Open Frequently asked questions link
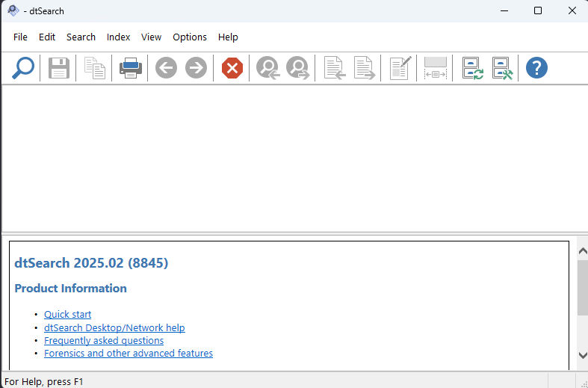This screenshot has height=388, width=588. pos(104,341)
